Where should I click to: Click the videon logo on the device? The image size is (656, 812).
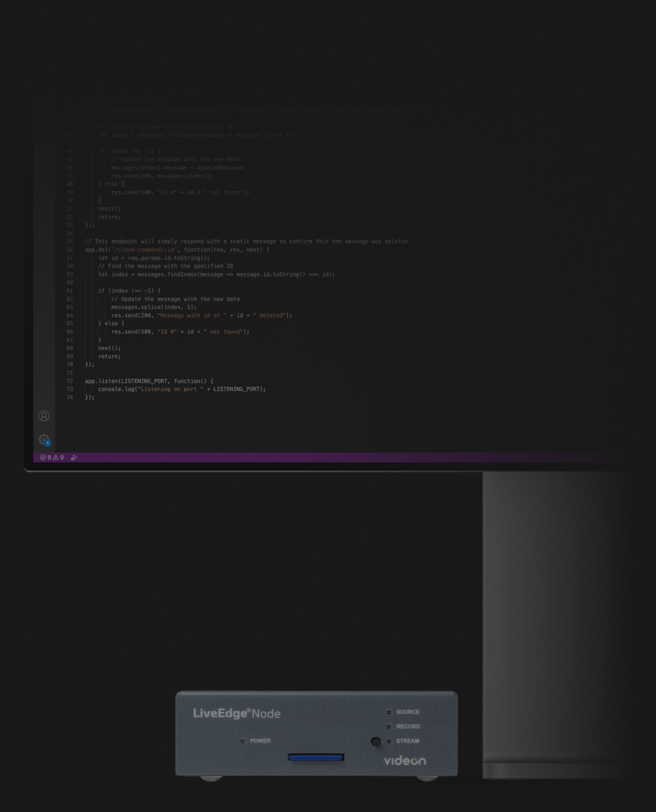[406, 760]
